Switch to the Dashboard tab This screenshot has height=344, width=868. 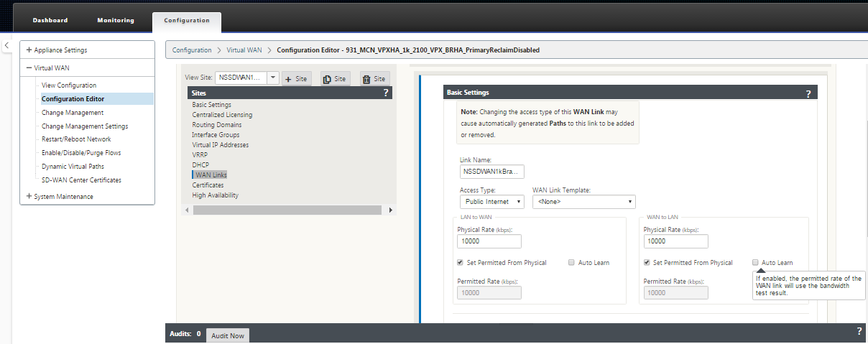pyautogui.click(x=50, y=20)
